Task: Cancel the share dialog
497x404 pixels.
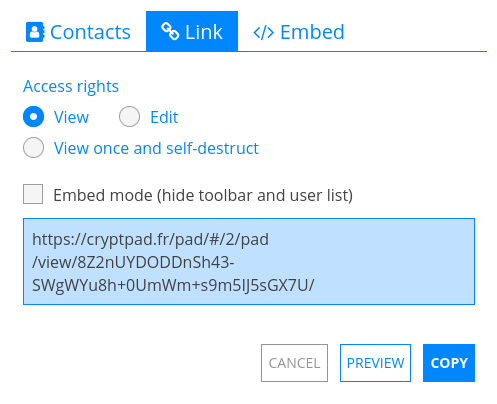Action: pos(294,363)
